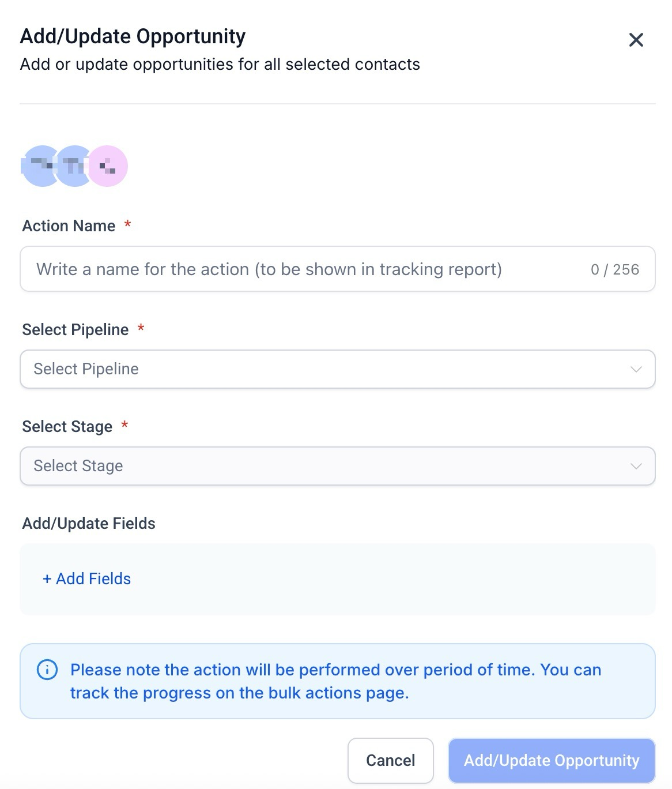Open the Select Pipeline dropdown placeholder
The image size is (672, 789).
point(86,369)
